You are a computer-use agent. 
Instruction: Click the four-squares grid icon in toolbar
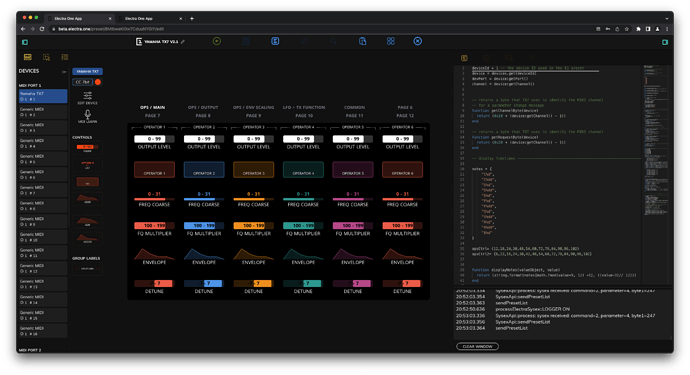tap(390, 41)
